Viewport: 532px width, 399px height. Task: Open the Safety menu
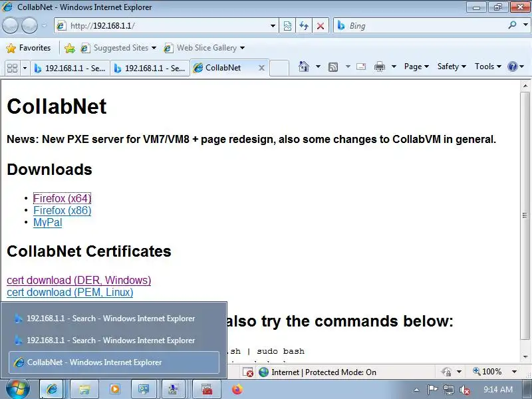click(x=452, y=66)
